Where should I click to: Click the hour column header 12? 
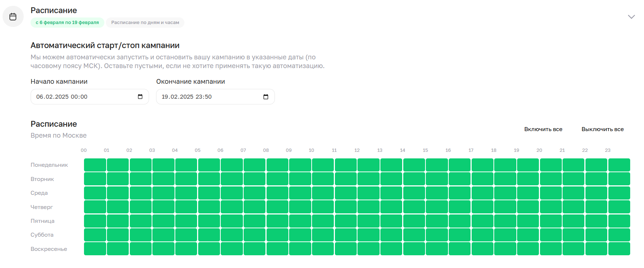click(357, 150)
